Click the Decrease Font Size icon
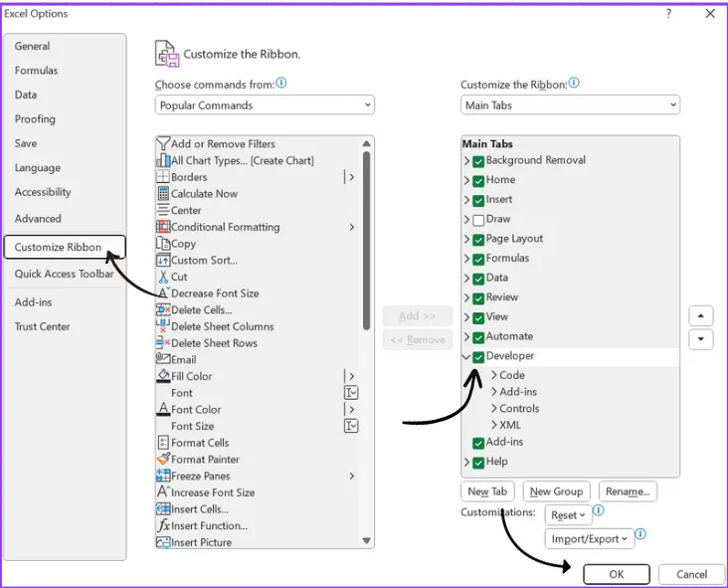The image size is (728, 588). 164,293
